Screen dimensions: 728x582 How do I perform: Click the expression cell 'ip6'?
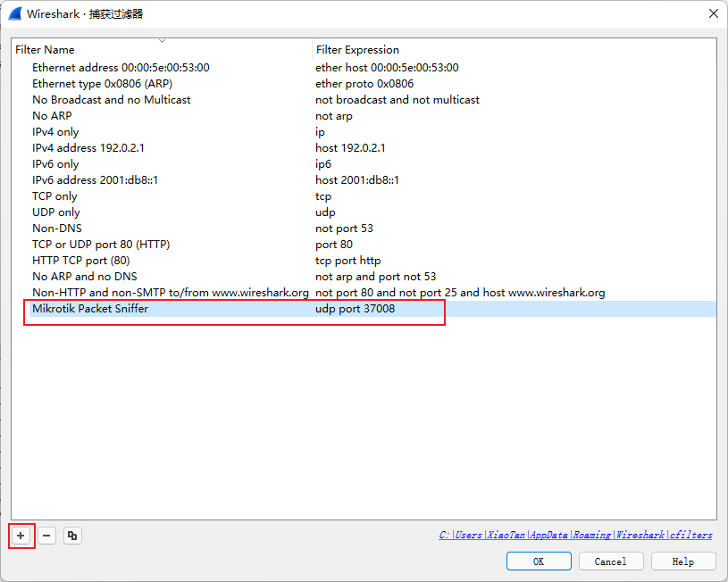point(323,164)
